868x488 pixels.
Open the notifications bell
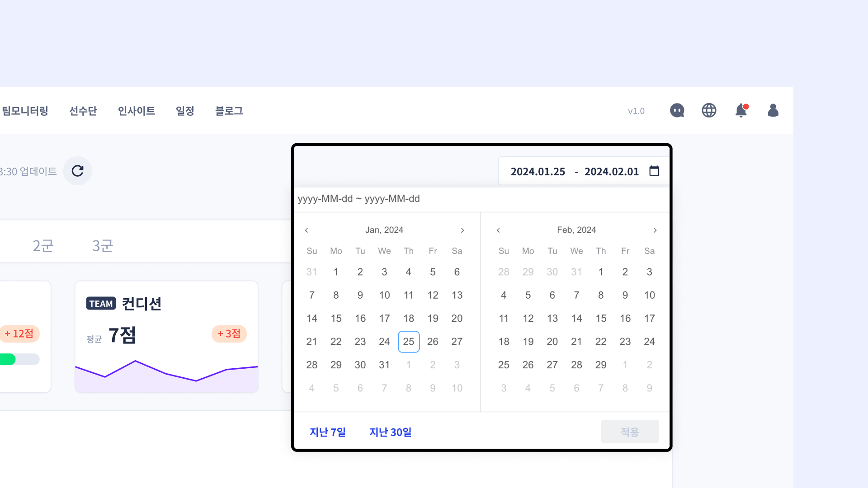pyautogui.click(x=741, y=111)
